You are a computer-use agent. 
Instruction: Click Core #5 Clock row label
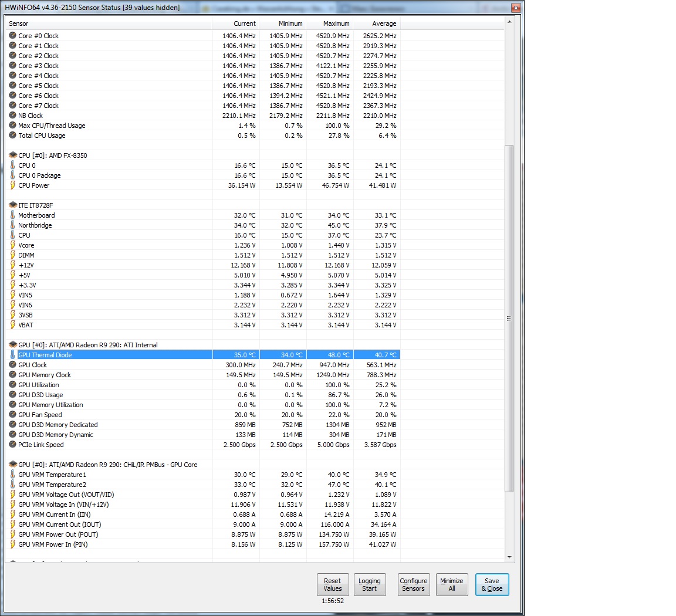pos(38,85)
